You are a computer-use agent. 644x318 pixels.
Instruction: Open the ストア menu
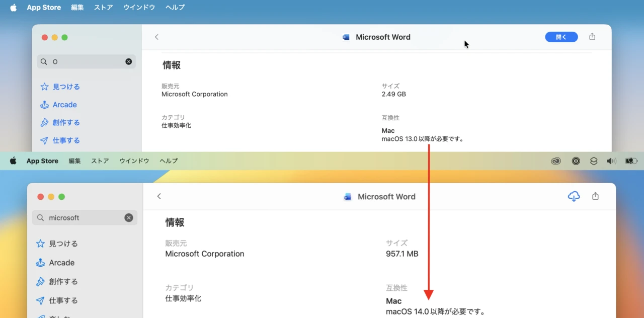[x=103, y=7]
